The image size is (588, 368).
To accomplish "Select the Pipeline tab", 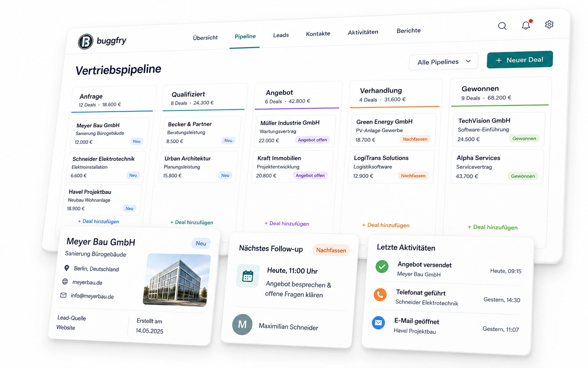I will [245, 36].
